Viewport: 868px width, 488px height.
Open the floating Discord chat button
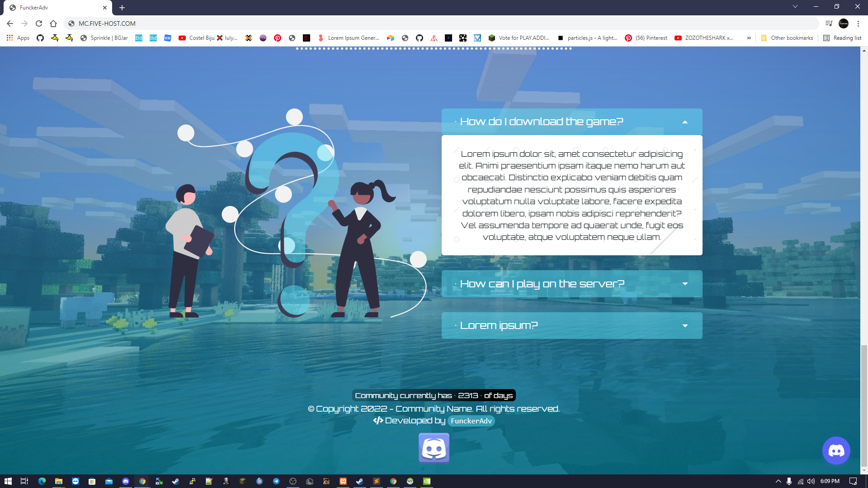(835, 450)
